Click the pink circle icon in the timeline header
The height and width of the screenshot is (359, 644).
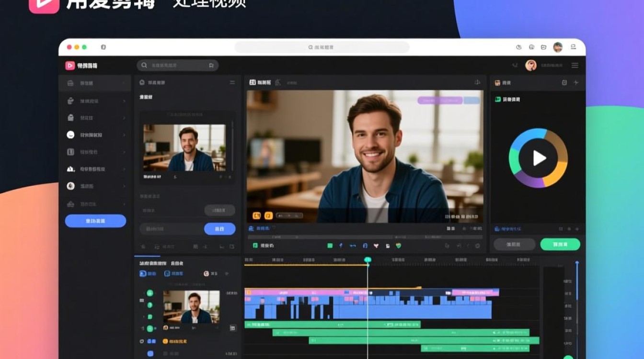207,273
